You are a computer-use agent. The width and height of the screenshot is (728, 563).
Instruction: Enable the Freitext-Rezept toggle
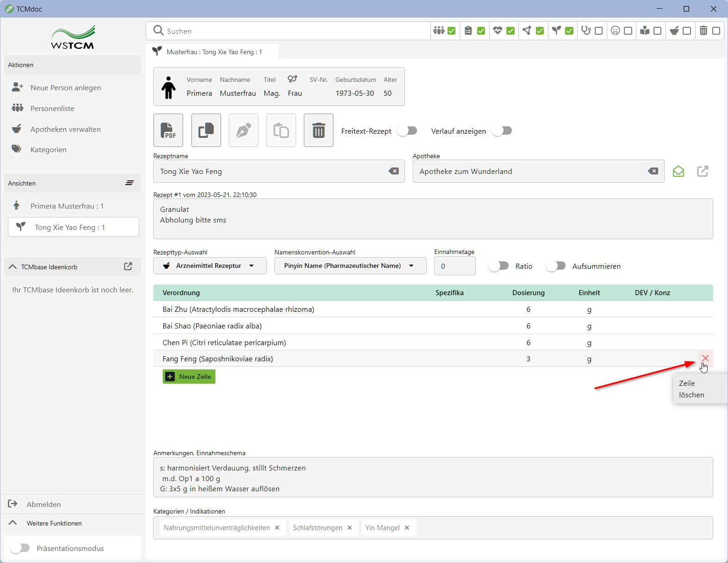pos(407,131)
